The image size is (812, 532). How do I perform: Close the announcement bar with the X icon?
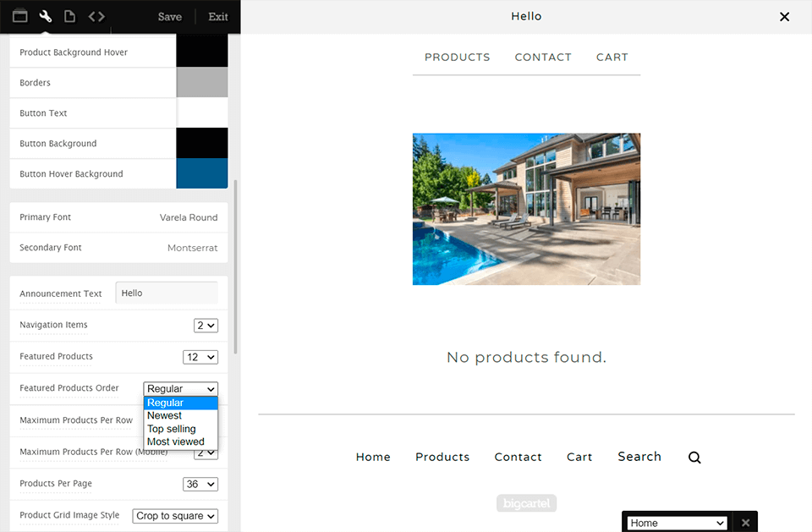[784, 16]
